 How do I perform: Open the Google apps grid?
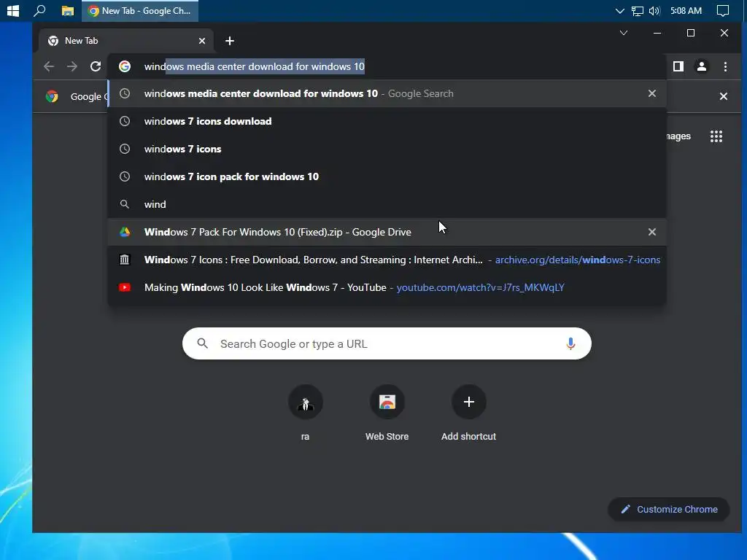pos(716,136)
